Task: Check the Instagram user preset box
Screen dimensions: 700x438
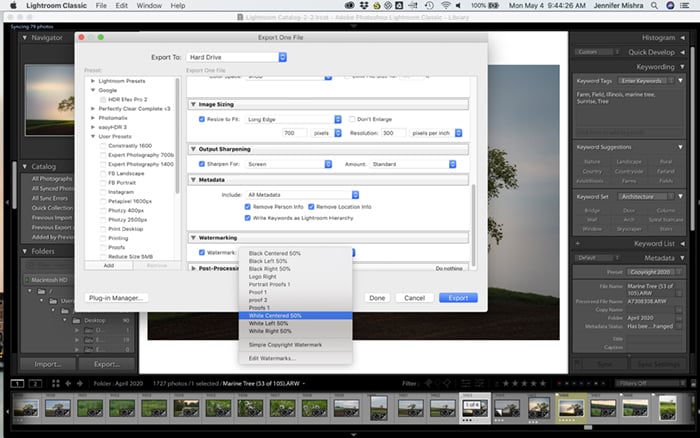Action: tap(103, 192)
